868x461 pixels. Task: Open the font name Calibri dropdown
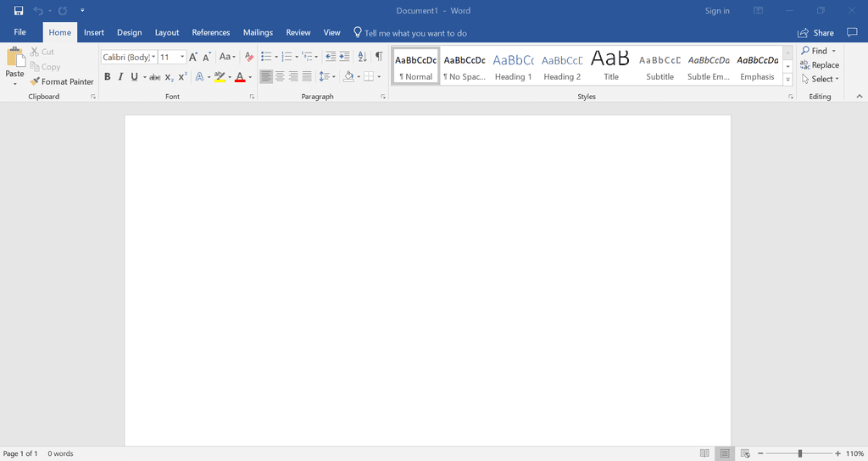click(153, 58)
